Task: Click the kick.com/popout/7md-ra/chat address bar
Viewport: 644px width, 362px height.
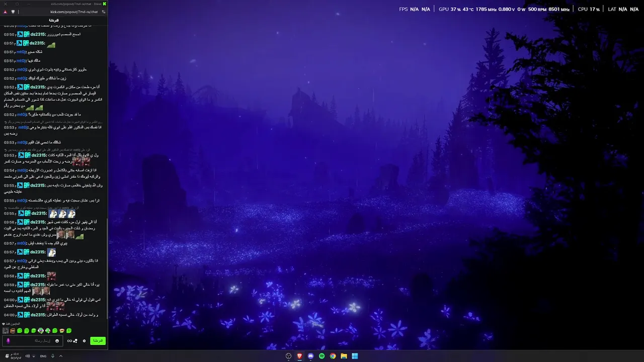Action: (x=74, y=12)
